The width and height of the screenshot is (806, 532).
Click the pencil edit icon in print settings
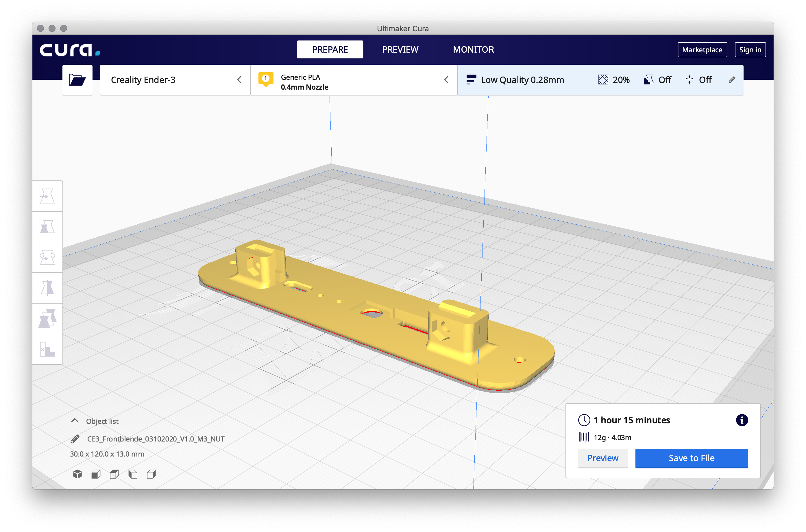pyautogui.click(x=732, y=80)
